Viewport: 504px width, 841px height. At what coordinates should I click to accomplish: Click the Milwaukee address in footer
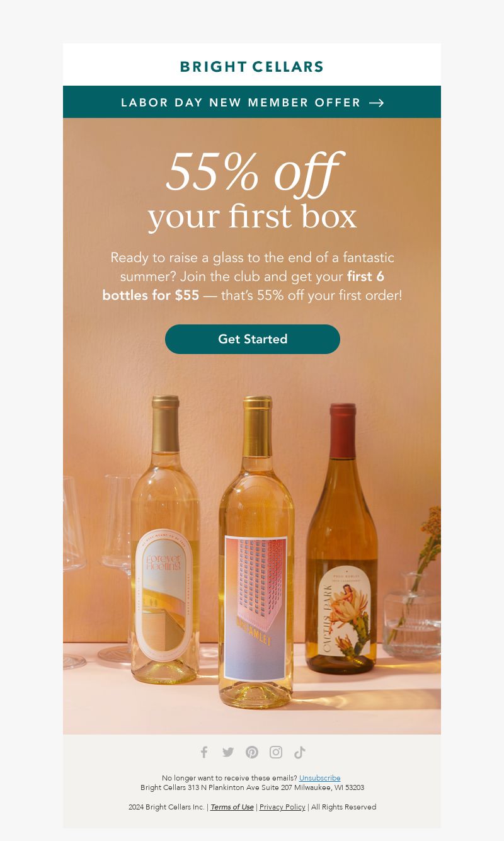click(x=252, y=787)
